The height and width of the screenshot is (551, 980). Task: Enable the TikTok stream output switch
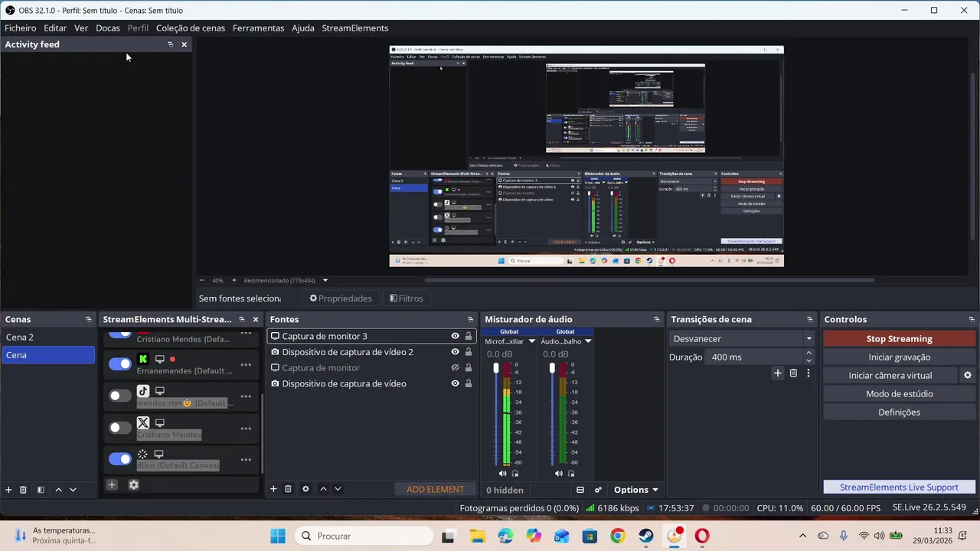pyautogui.click(x=120, y=396)
